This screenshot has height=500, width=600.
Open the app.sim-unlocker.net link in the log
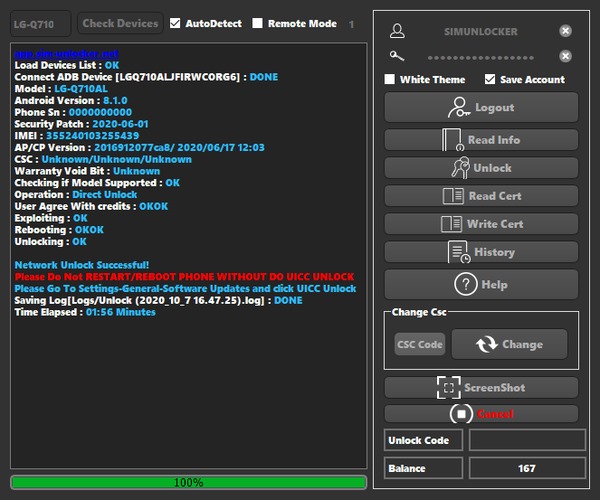click(x=66, y=54)
